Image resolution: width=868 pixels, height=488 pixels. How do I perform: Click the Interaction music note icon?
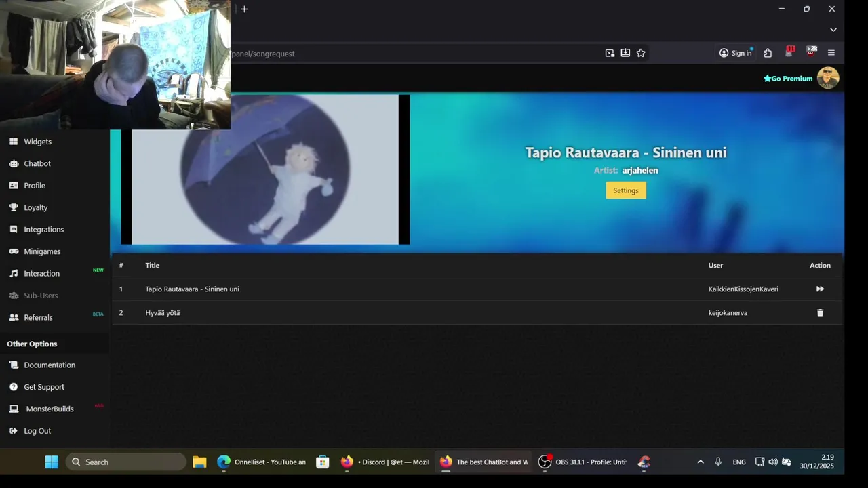[x=14, y=274]
